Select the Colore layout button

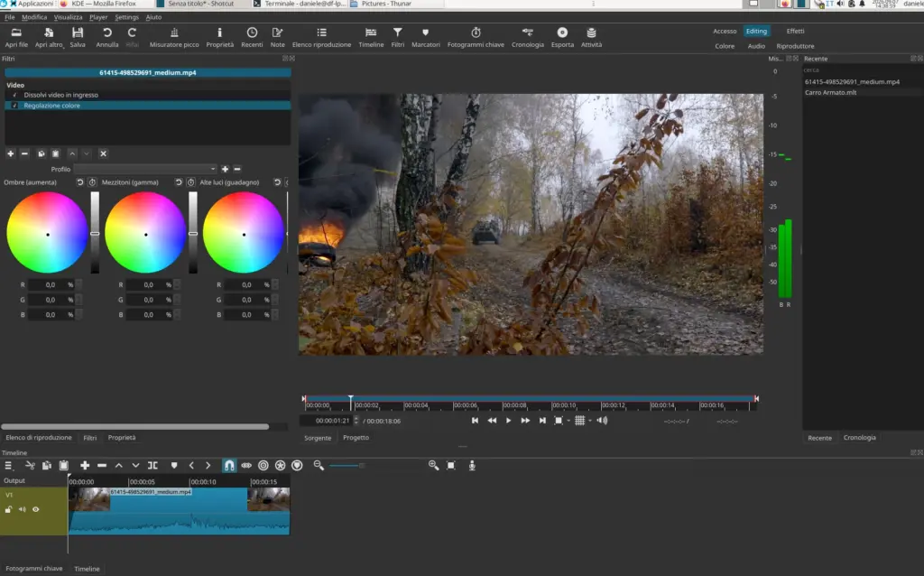pos(725,46)
